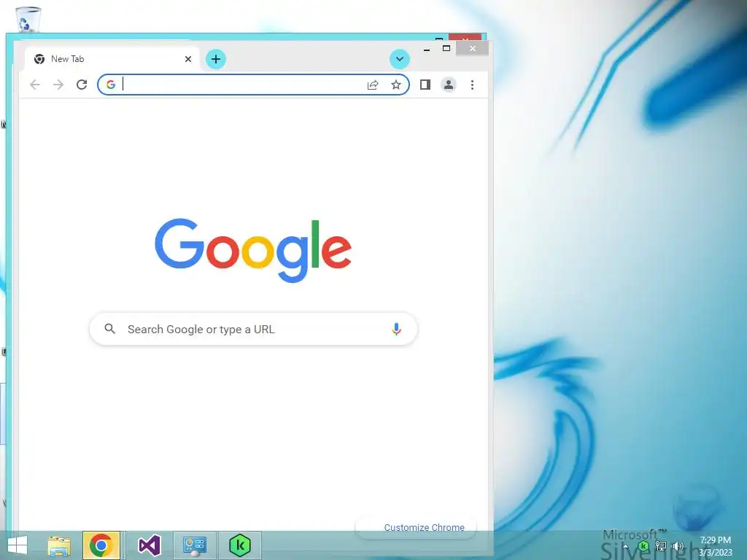Open Chrome's side panel
747x560 pixels.
(425, 85)
